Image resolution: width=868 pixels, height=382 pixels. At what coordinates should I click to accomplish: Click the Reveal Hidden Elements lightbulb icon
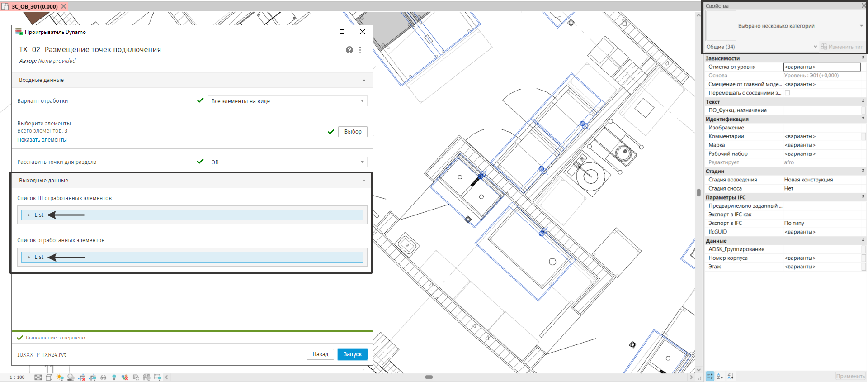114,377
